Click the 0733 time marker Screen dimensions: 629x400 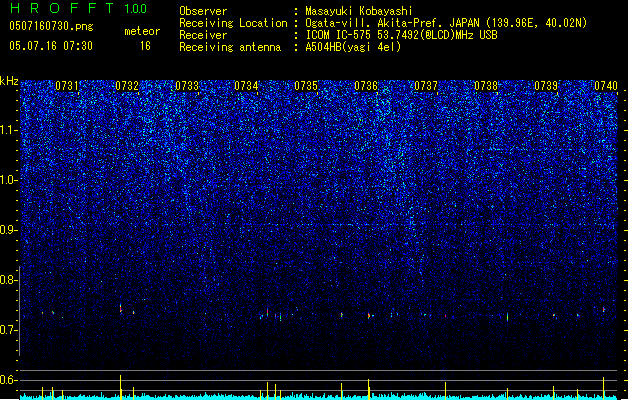click(187, 86)
